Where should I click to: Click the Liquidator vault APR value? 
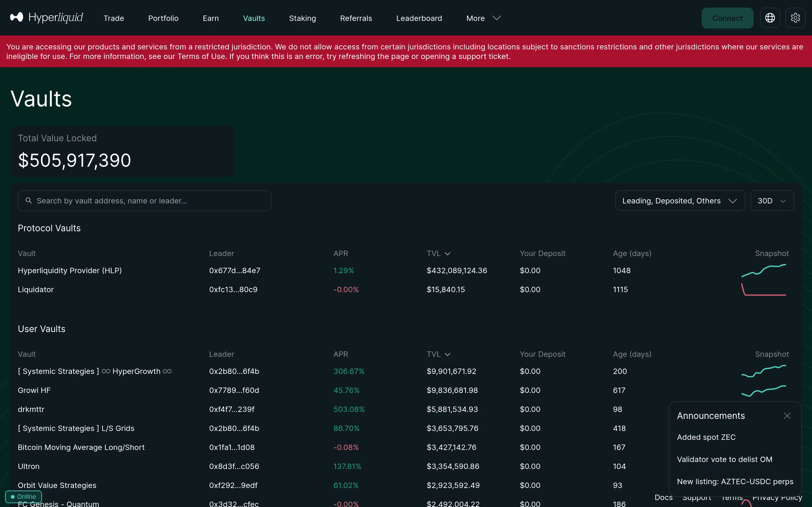pos(346,289)
